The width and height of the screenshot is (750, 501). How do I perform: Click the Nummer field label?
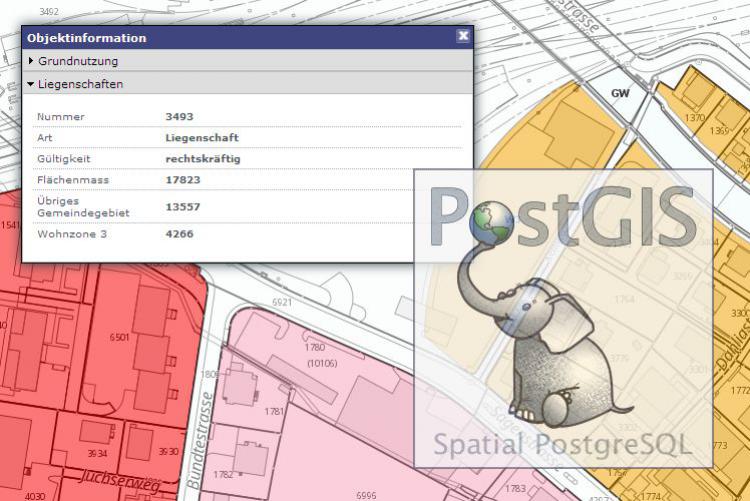[x=61, y=116]
